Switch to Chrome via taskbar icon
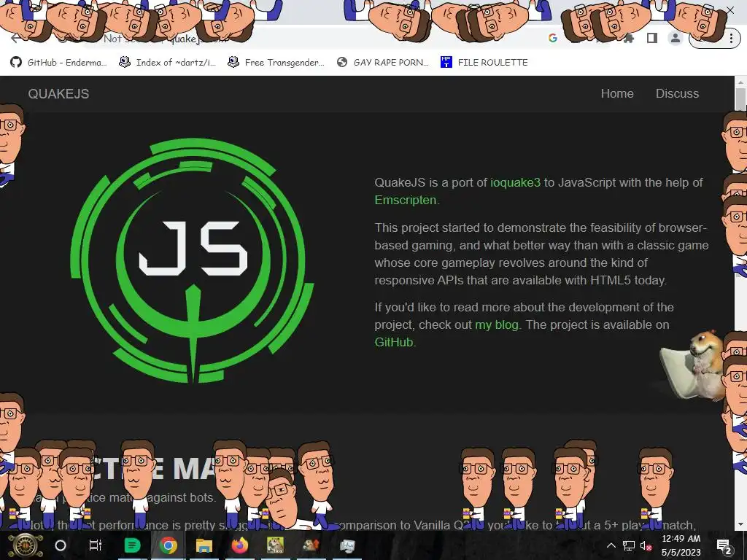Viewport: 747px width, 560px height. pos(169,545)
